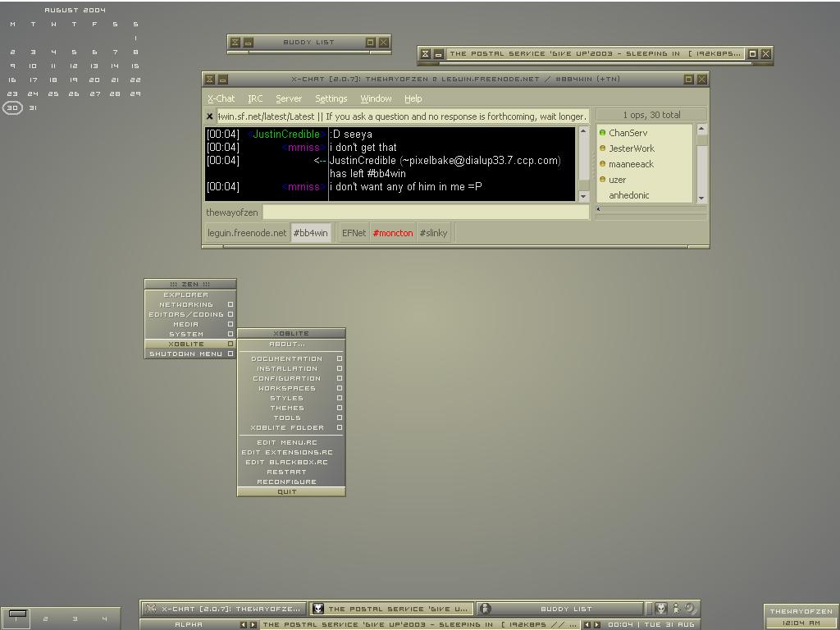
Task: Click user list scrollbar down arrow
Action: [x=701, y=199]
